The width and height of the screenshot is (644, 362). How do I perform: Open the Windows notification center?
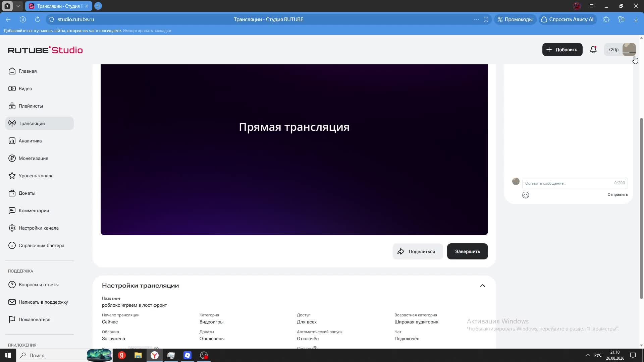(x=633, y=355)
